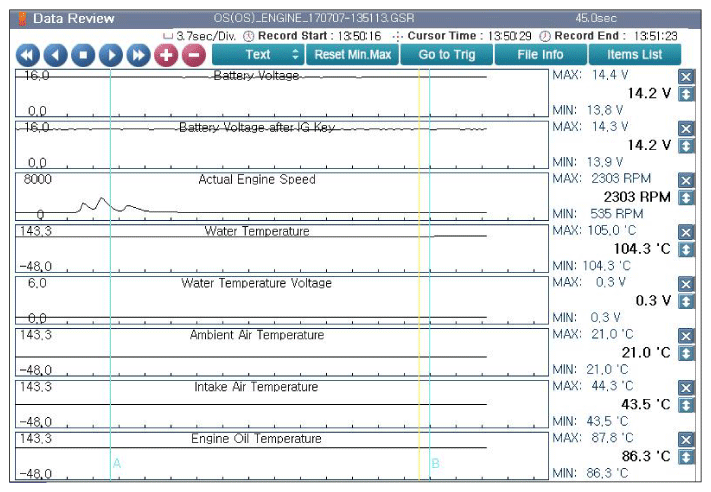Jump to trigger with Go to Trig
This screenshot has height=492, width=711.
click(447, 55)
